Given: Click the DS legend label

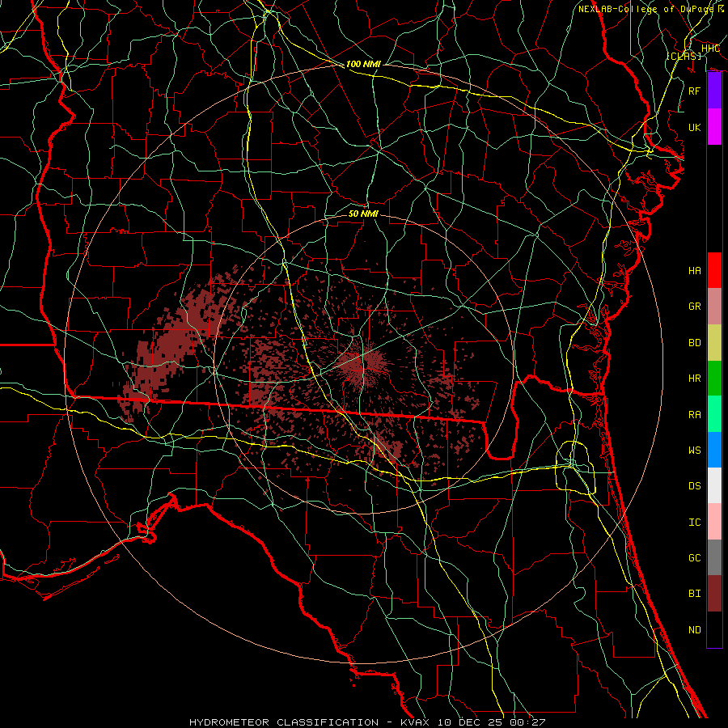Looking at the screenshot, I should coord(695,486).
